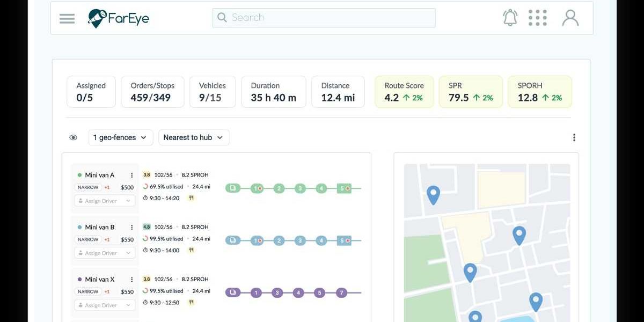Toggle route visibility eye icon
The width and height of the screenshot is (644, 322).
click(74, 137)
